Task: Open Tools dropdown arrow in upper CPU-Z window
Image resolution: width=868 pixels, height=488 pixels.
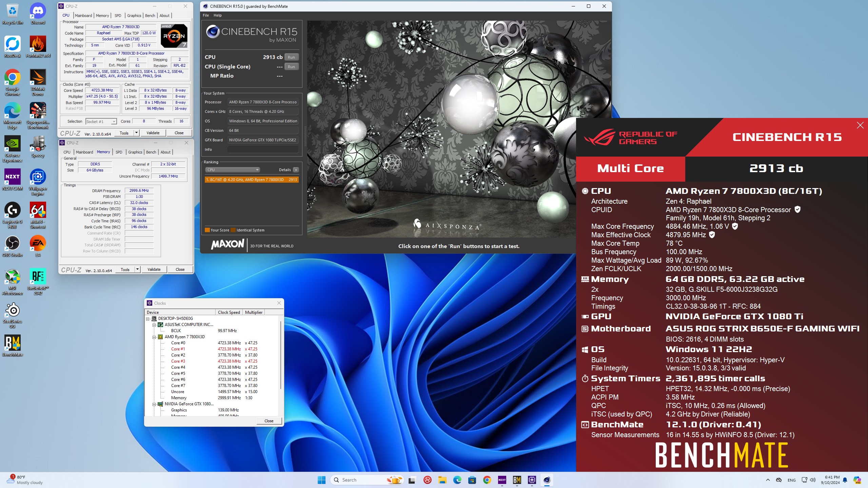Action: click(x=136, y=133)
